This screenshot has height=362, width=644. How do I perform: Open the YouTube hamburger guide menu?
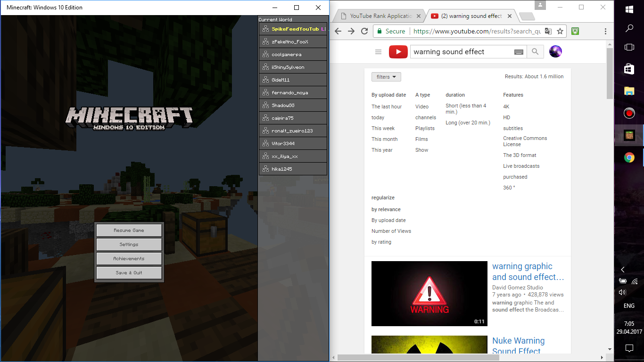378,52
